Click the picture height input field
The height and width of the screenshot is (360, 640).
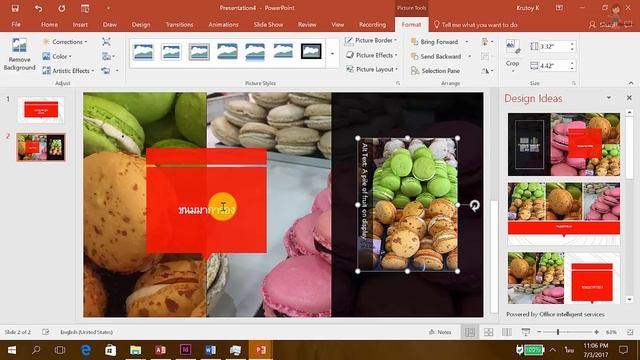[554, 46]
